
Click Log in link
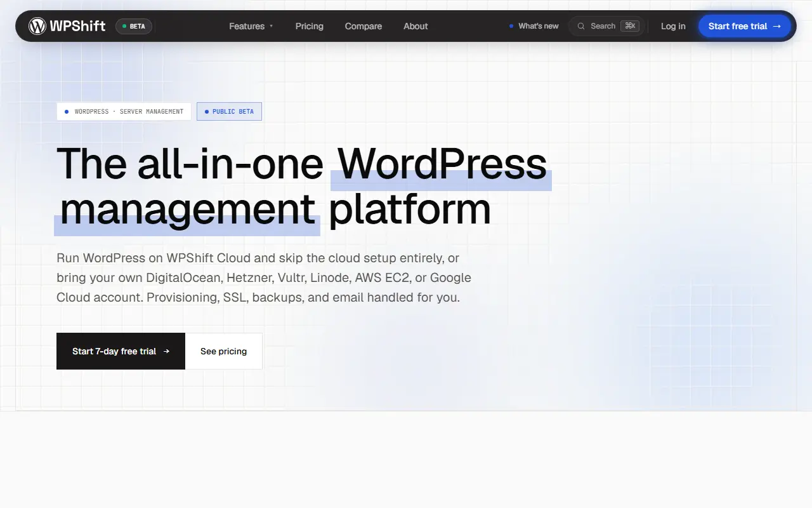673,26
